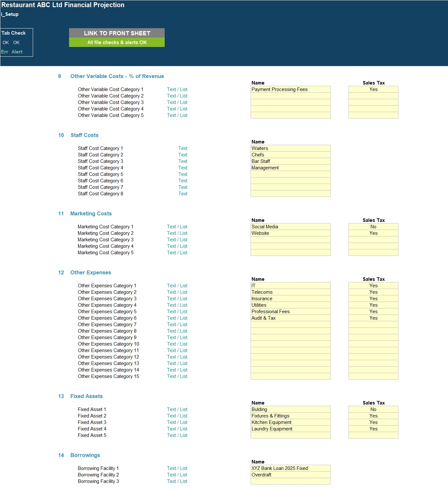Click the Fixed Assets section heading
This screenshot has width=448, height=491.
tap(87, 396)
